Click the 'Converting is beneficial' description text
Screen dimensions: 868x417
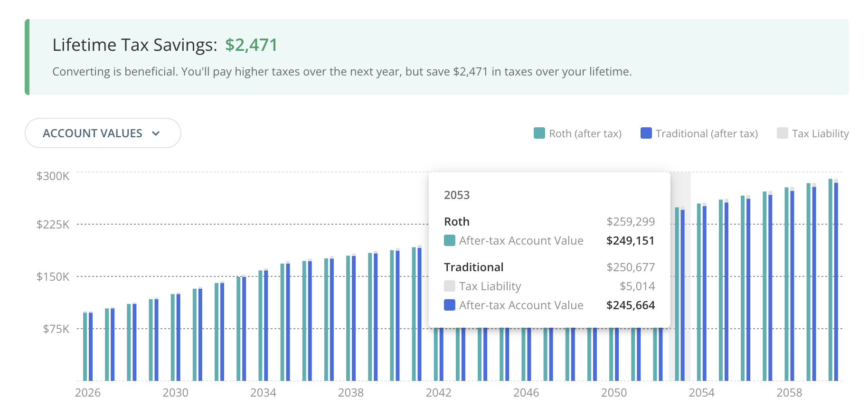click(342, 72)
